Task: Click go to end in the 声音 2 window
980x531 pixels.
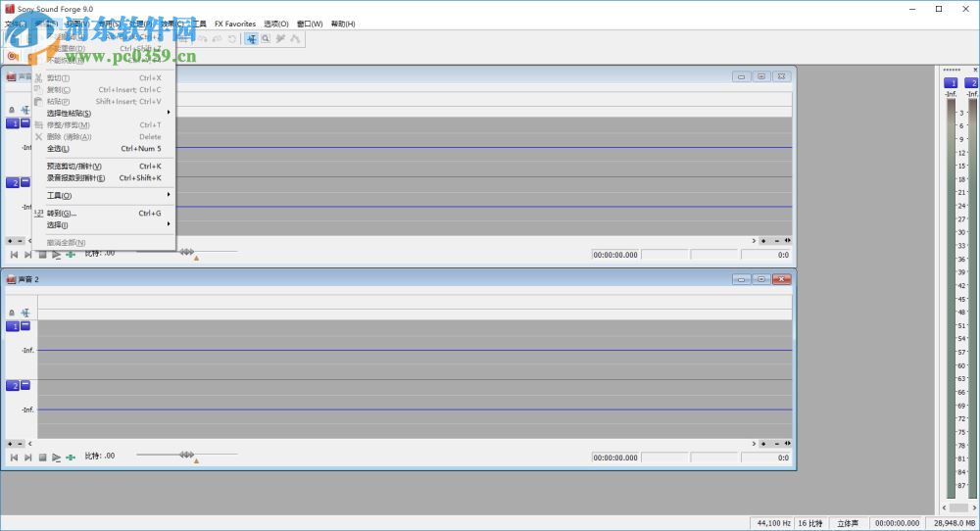Action: pyautogui.click(x=28, y=458)
